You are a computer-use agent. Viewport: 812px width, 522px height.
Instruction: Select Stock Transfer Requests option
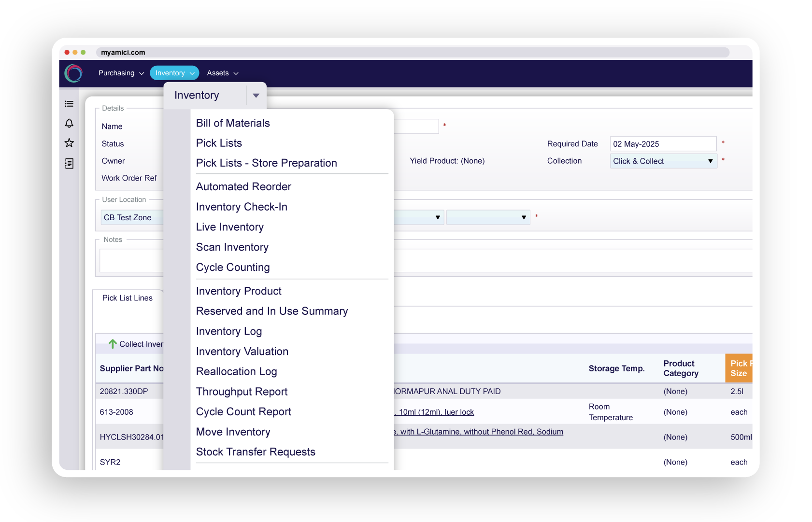pyautogui.click(x=256, y=452)
